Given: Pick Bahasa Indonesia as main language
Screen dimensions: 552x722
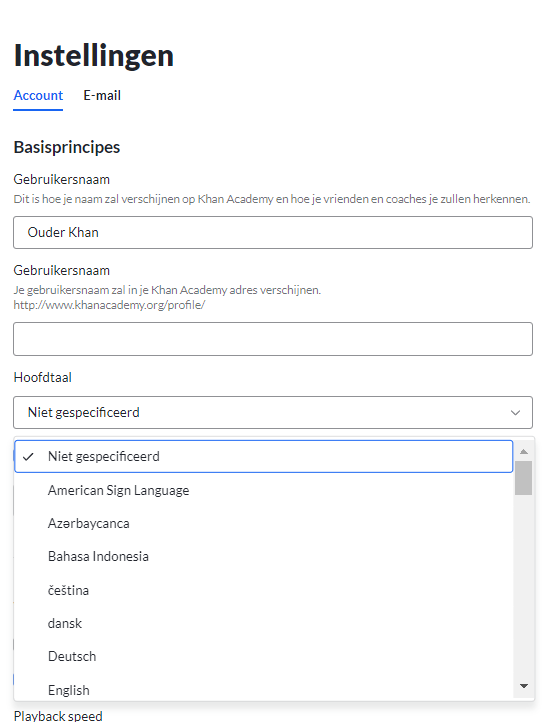Looking at the screenshot, I should 264,557.
